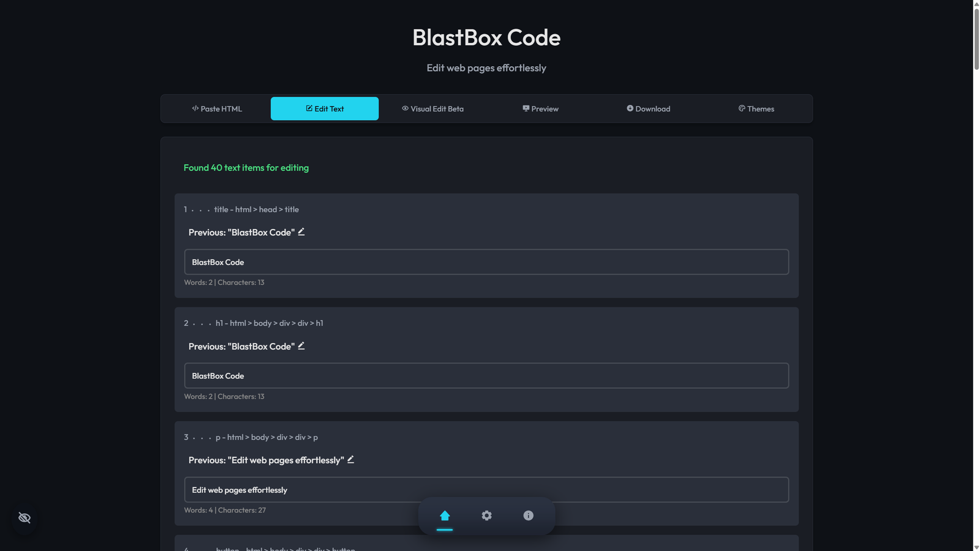Click the scrollbar down arrow
This screenshot has width=980, height=551.
click(x=976, y=547)
